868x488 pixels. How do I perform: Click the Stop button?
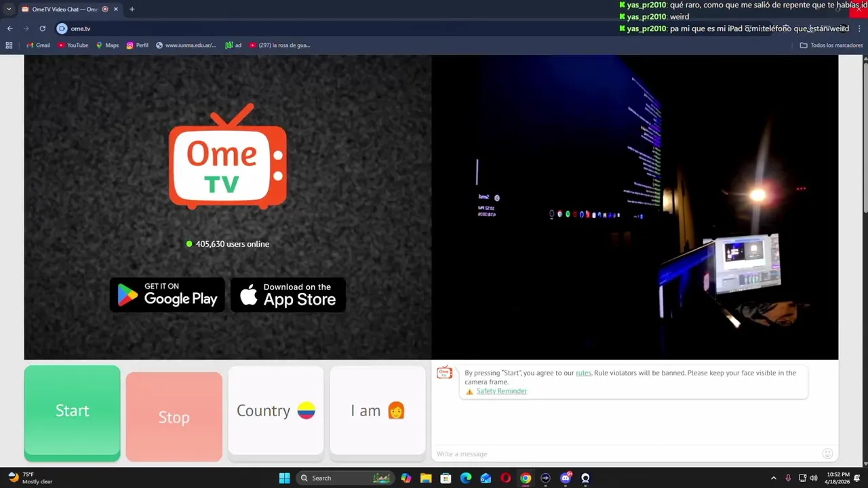[x=174, y=417]
